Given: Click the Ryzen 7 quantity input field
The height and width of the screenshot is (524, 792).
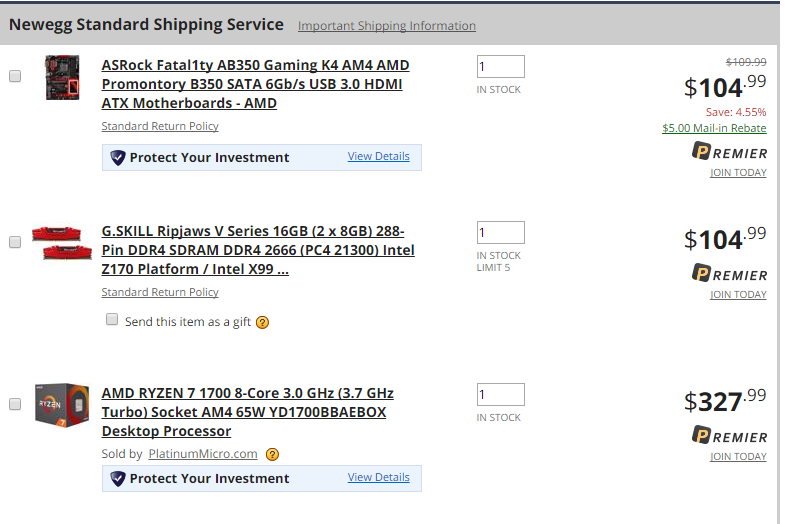Looking at the screenshot, I should click(501, 395).
